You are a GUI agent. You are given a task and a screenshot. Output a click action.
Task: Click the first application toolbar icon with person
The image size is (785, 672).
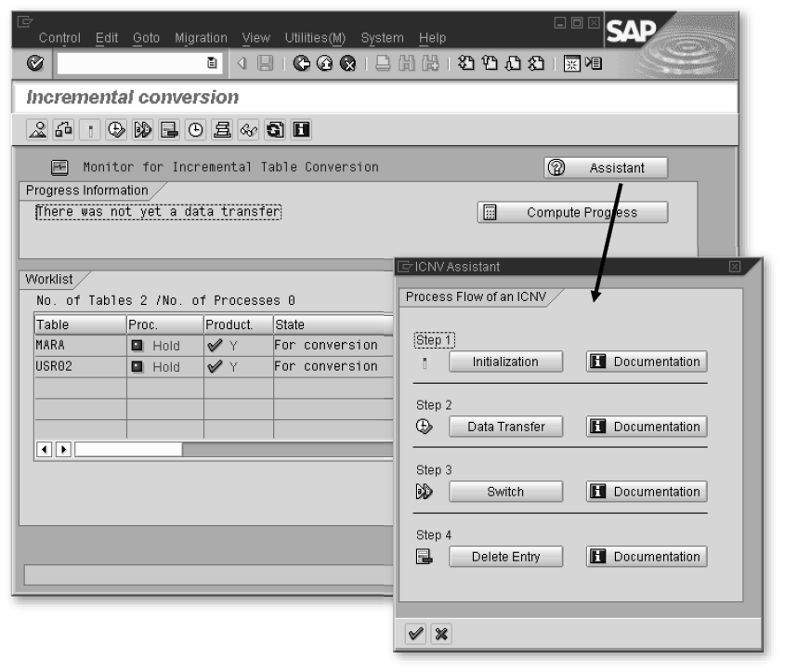click(x=37, y=130)
